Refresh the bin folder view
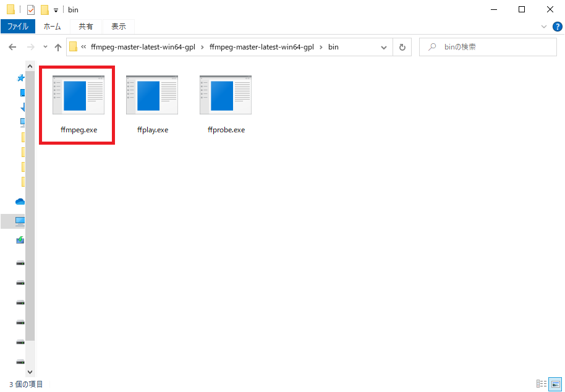 [402, 47]
